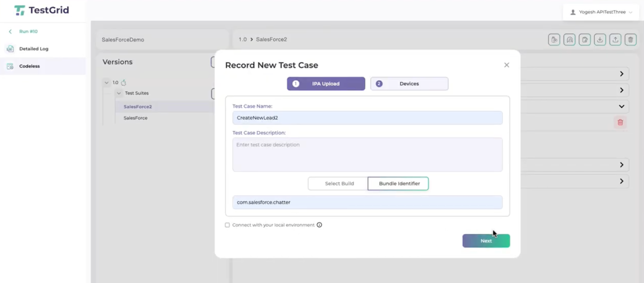This screenshot has height=283, width=644.
Task: Click the Codeless icon in sidebar
Action: [10, 66]
